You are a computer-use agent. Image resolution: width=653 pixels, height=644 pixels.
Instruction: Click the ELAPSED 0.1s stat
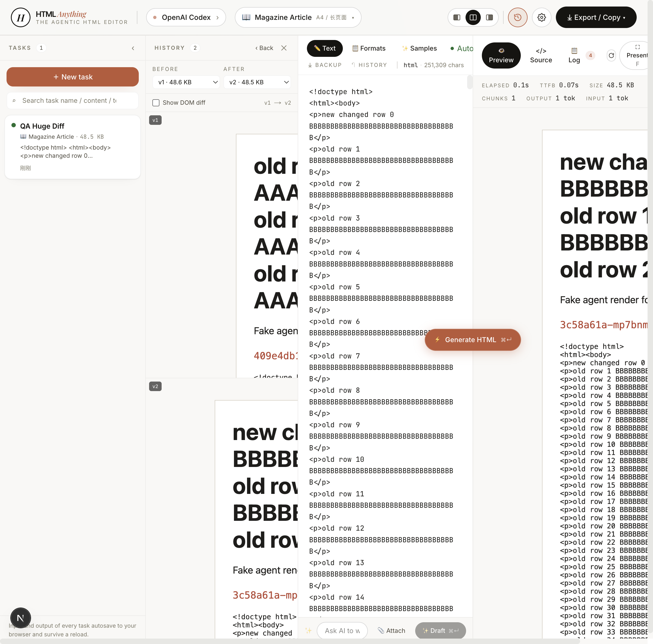pyautogui.click(x=505, y=85)
